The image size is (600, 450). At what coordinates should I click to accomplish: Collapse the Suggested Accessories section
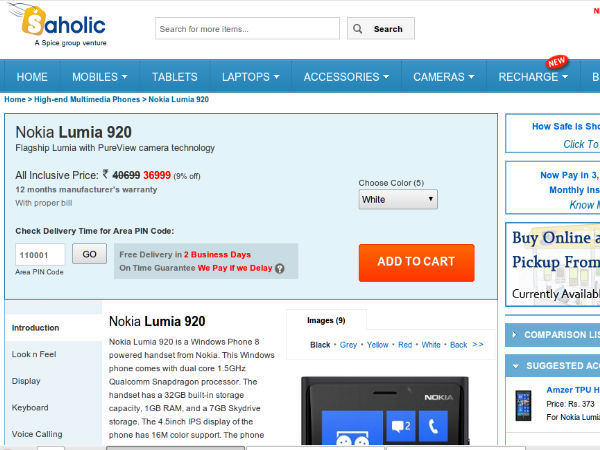click(515, 366)
